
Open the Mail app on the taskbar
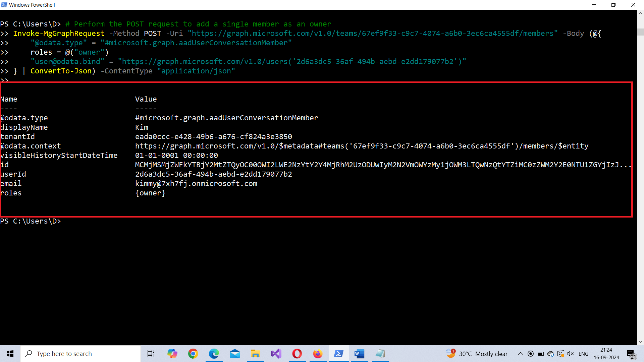pos(235,354)
